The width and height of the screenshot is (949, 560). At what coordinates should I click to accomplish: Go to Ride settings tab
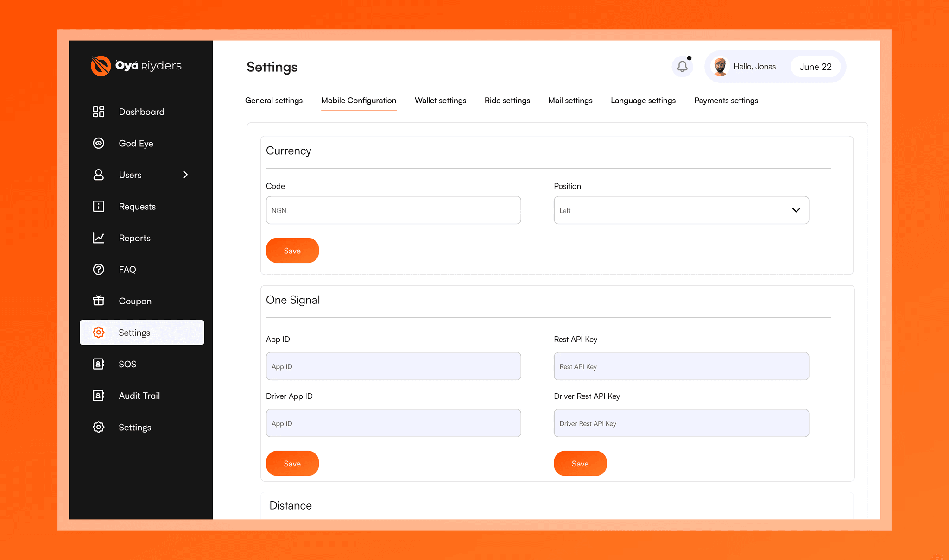pos(507,101)
